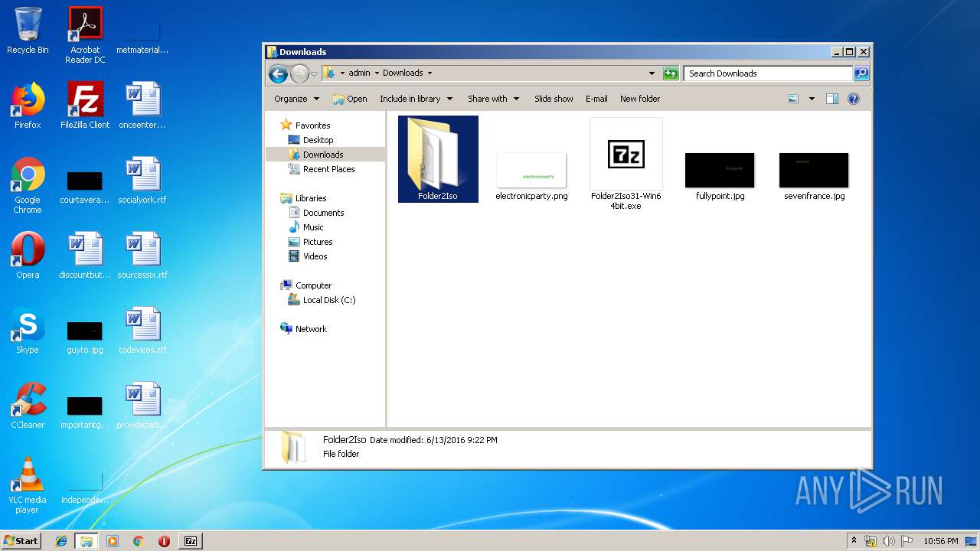Image resolution: width=980 pixels, height=551 pixels.
Task: Click Chrome icon in taskbar
Action: (138, 541)
